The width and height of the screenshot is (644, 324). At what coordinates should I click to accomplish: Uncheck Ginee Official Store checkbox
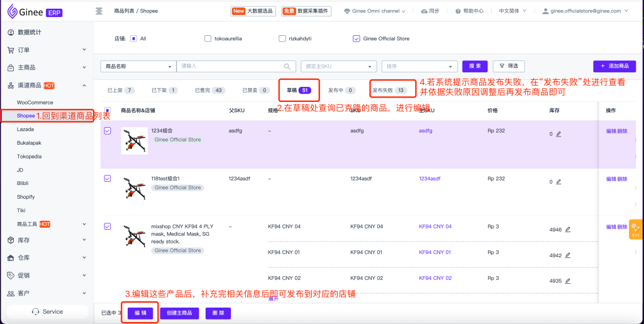coord(356,38)
